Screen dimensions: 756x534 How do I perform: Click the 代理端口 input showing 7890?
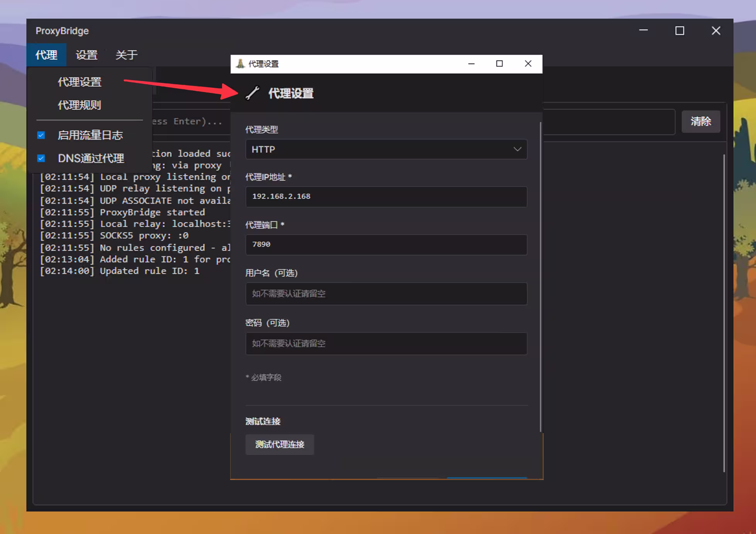click(386, 244)
